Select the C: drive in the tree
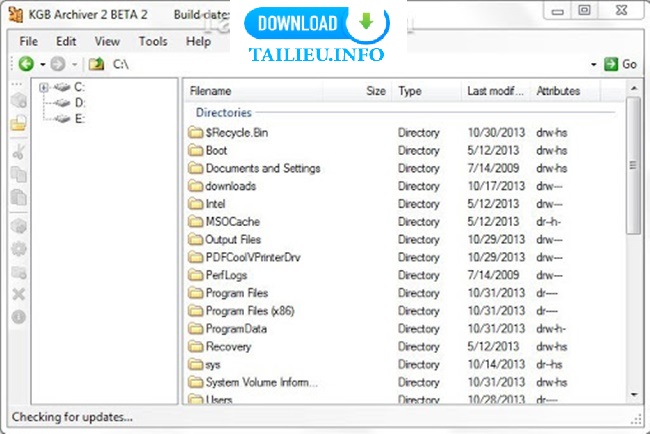The width and height of the screenshot is (650, 434). tap(79, 87)
